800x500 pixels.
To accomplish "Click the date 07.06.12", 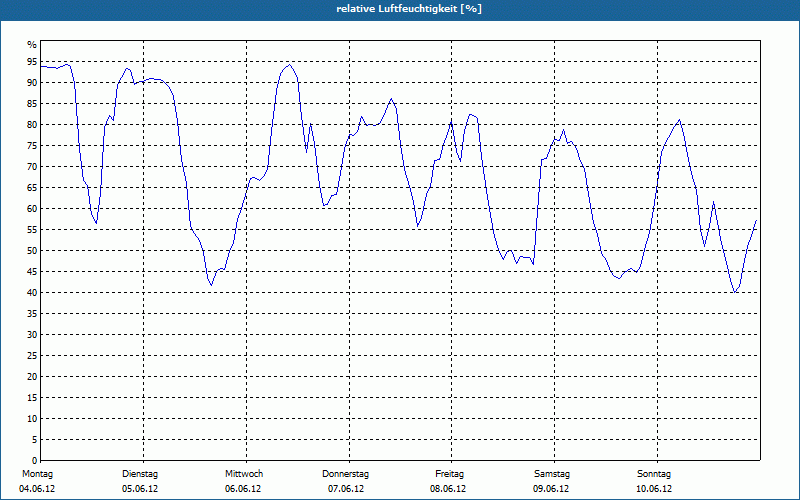I will click(346, 489).
